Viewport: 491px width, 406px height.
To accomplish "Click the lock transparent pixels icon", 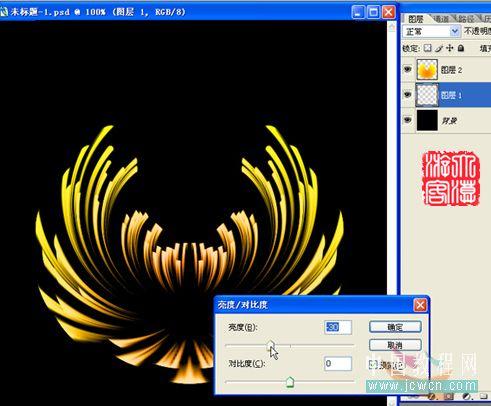I will tap(427, 48).
